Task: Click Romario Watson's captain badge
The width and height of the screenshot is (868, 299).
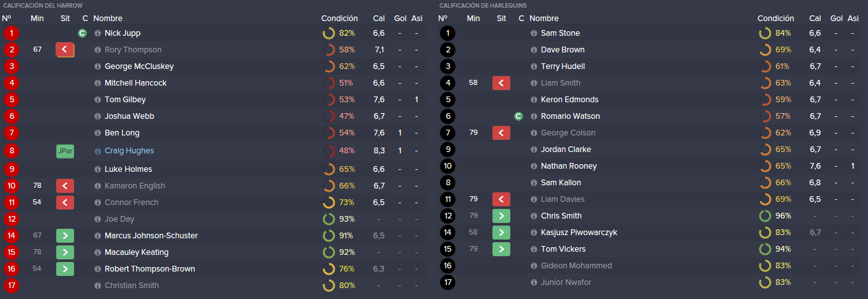Action: pyautogui.click(x=519, y=116)
